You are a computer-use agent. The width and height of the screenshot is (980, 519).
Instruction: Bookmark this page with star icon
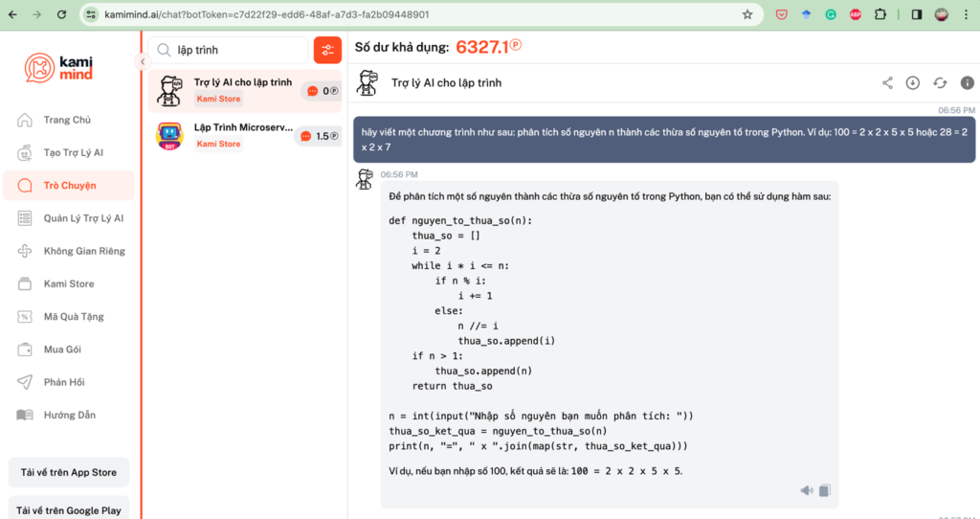point(747,14)
